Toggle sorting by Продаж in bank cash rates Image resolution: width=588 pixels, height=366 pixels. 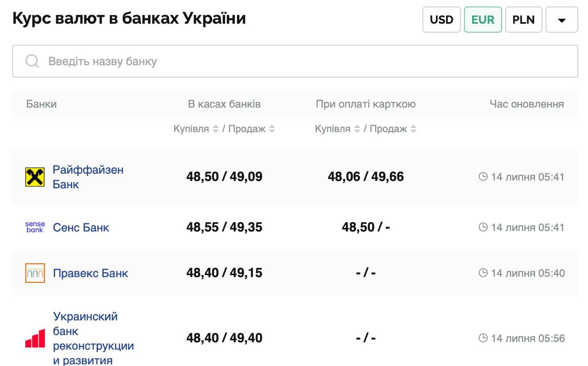272,129
